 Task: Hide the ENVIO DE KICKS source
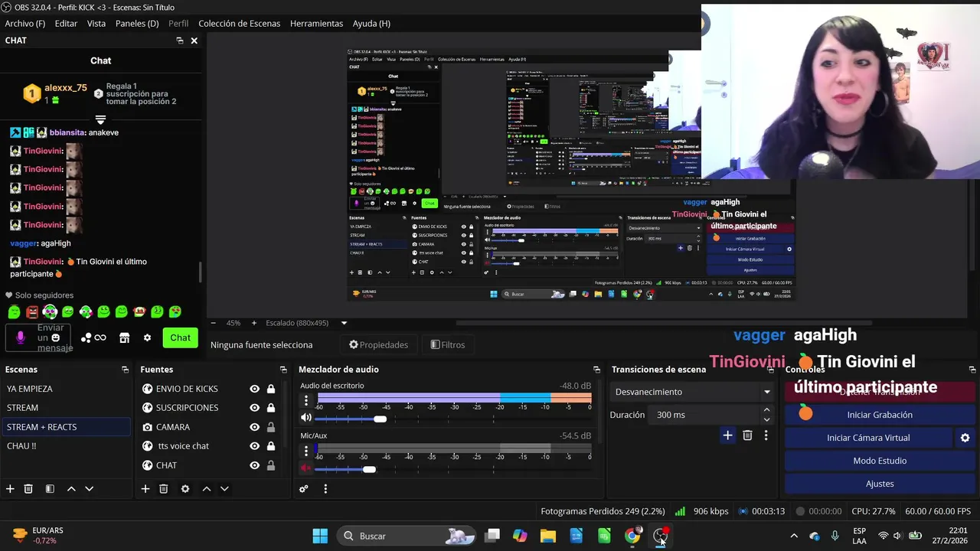tap(254, 389)
